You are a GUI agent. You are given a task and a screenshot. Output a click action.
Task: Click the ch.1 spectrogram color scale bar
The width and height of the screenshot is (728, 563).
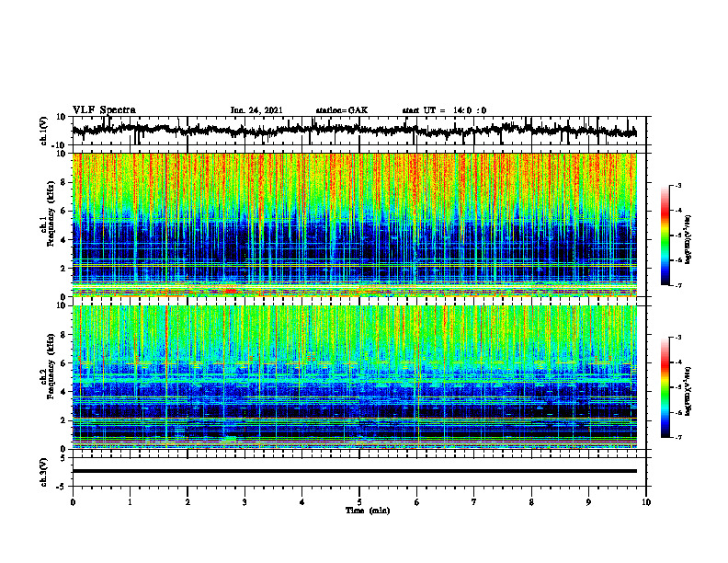[665, 236]
